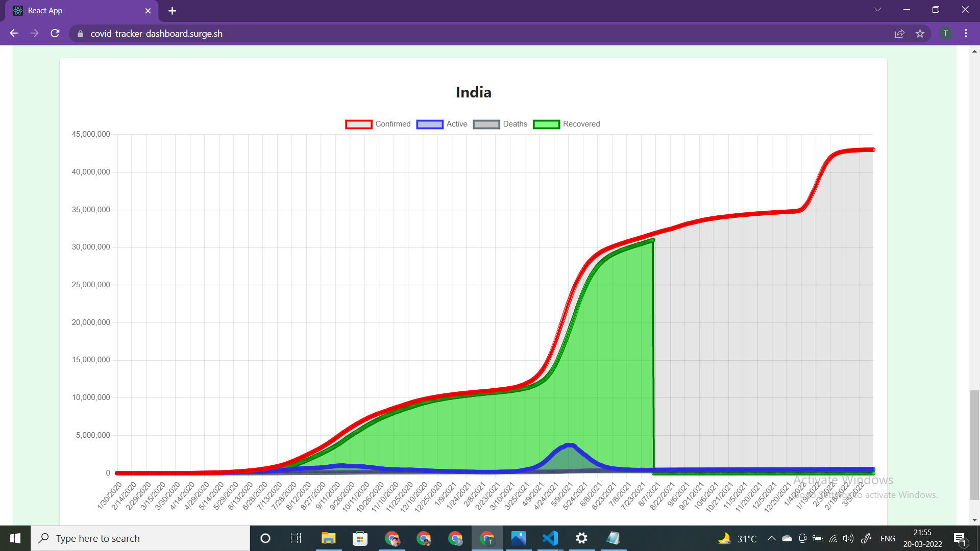Open Chrome's three-dot menu
The height and width of the screenshot is (551, 980).
pyautogui.click(x=965, y=34)
